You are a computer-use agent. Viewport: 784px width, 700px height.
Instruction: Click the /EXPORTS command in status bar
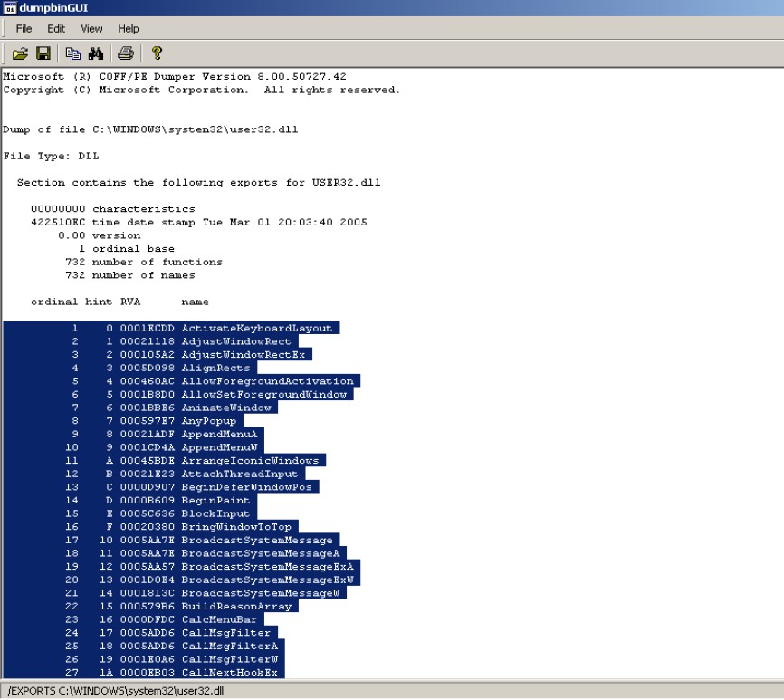116,691
